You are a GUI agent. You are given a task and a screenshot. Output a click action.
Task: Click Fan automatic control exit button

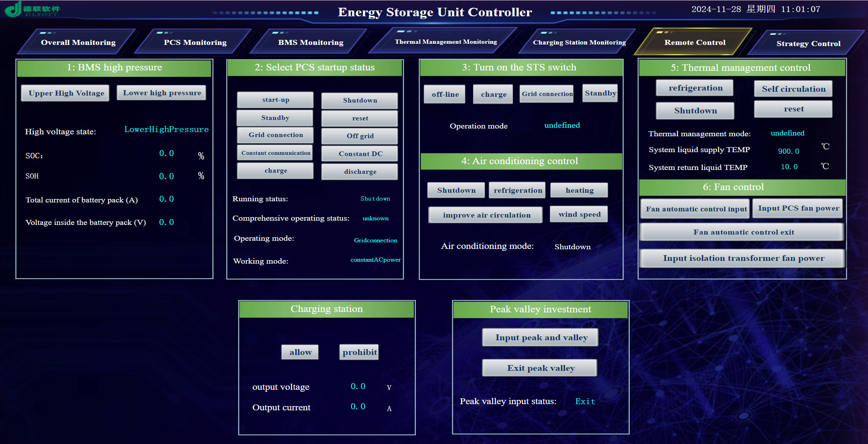click(x=744, y=232)
